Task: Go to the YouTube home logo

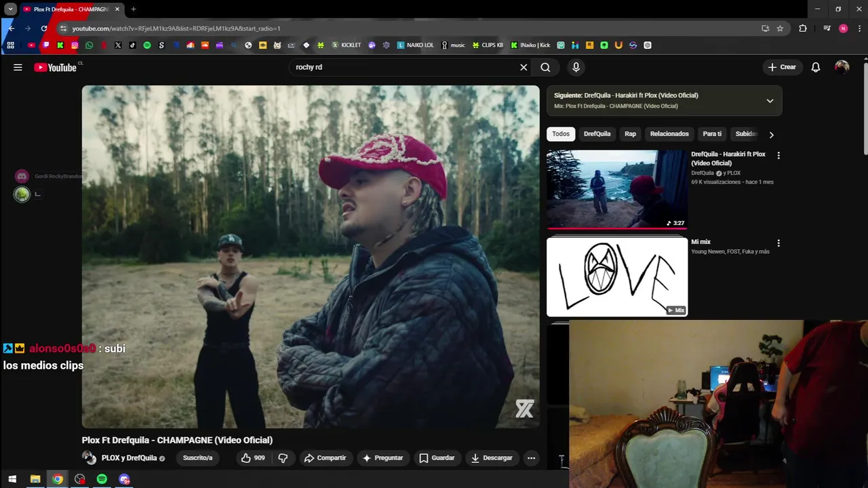Action: tap(55, 67)
